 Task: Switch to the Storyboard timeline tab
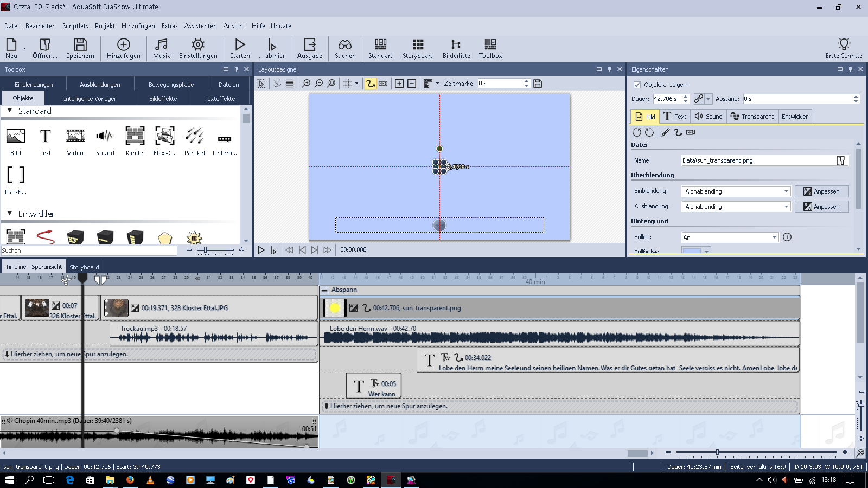84,267
